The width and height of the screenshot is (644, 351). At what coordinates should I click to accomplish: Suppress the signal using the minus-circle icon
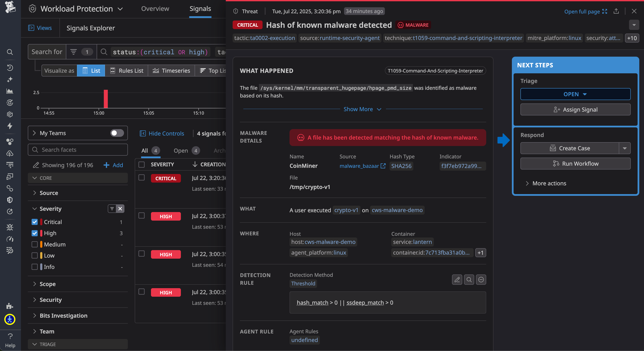481,280
